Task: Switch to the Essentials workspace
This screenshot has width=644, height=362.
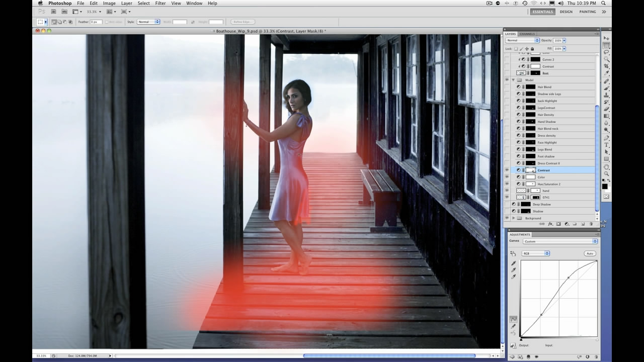Action: coord(543,12)
